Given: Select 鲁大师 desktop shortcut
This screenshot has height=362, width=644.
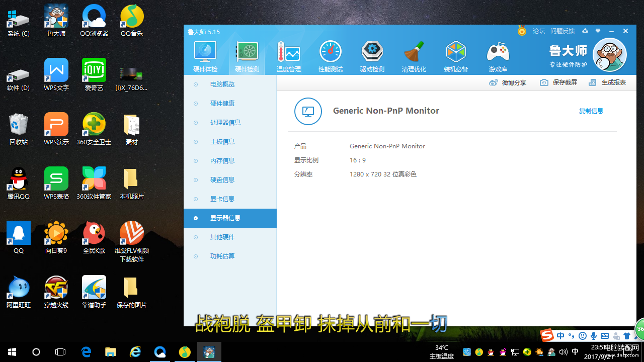Looking at the screenshot, I should 56,21.
